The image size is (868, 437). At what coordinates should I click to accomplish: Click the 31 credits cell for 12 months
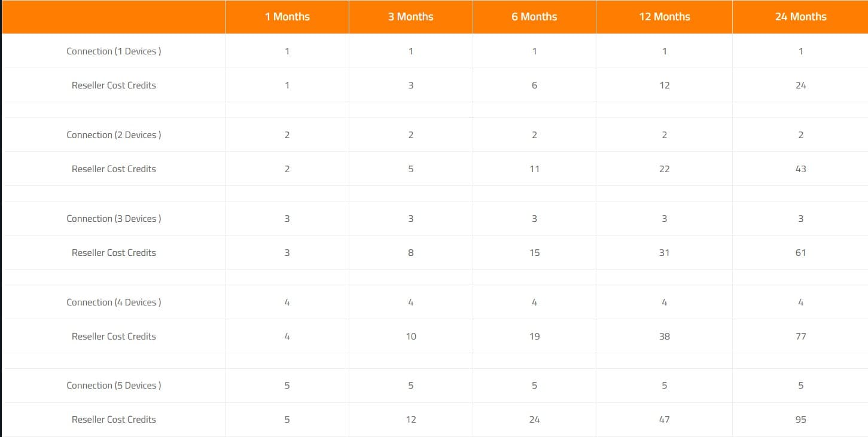664,253
